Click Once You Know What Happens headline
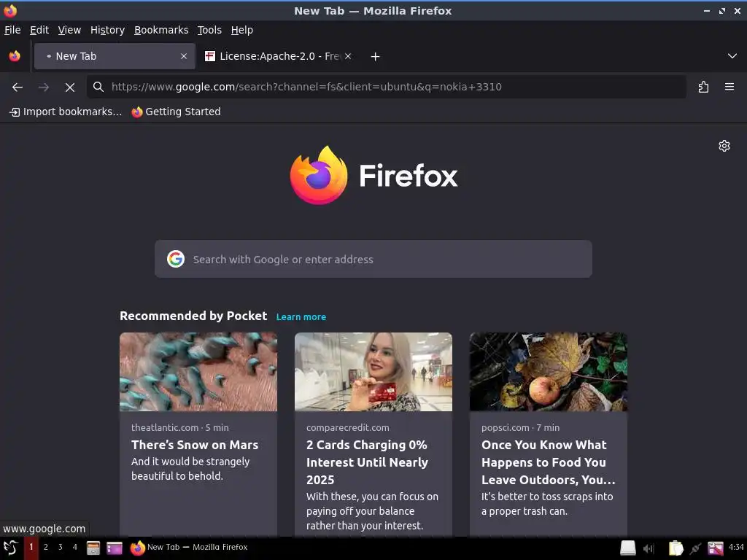 tap(549, 462)
